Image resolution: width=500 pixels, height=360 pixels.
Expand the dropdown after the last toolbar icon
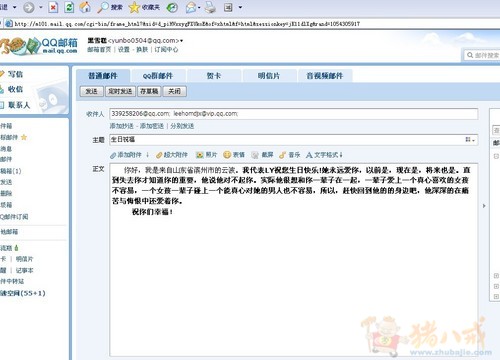240,7
